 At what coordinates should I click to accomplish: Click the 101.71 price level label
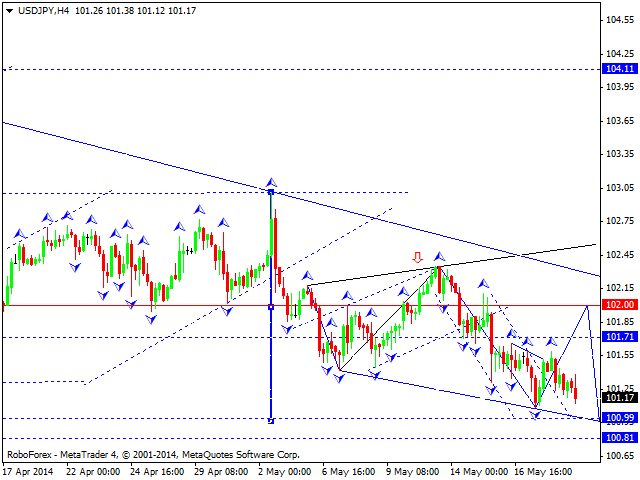(619, 338)
